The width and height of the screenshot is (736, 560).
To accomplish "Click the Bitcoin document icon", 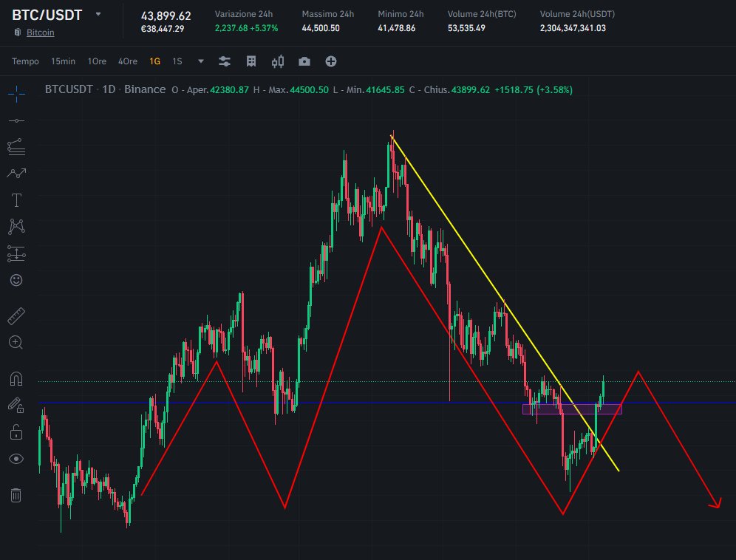I will 18,32.
